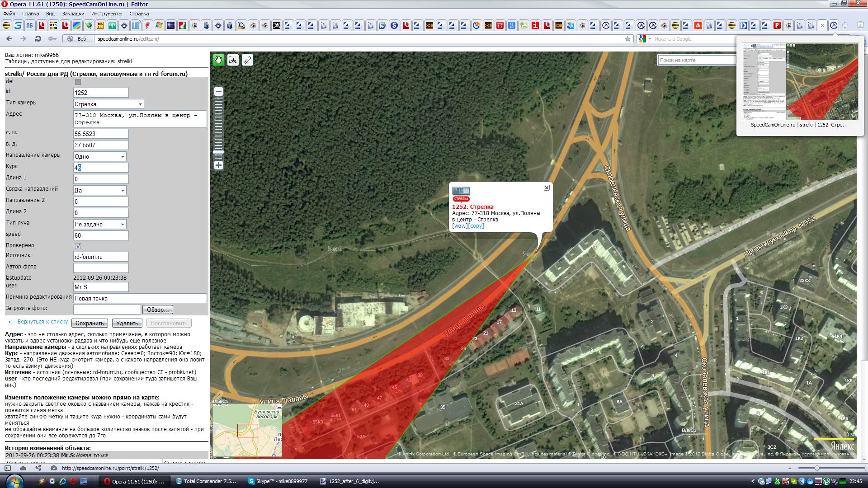This screenshot has width=868, height=488.
Task: Bookmark page using address bar star
Action: click(x=627, y=39)
